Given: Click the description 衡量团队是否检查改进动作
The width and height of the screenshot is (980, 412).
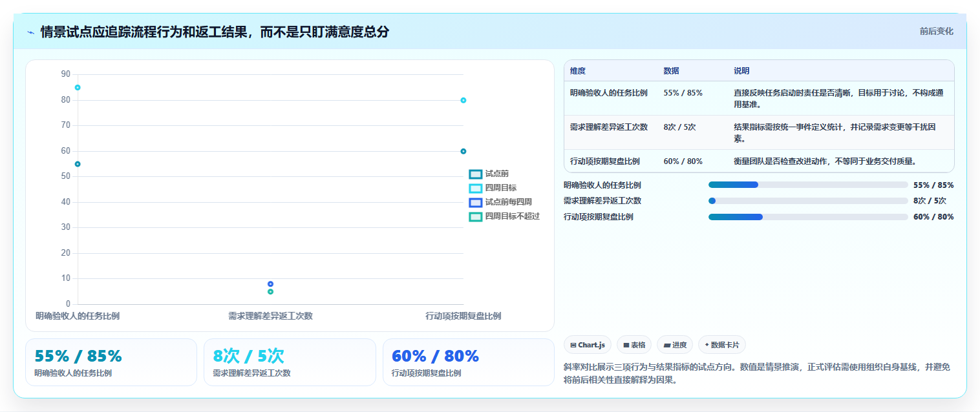Looking at the screenshot, I should click(x=825, y=161).
